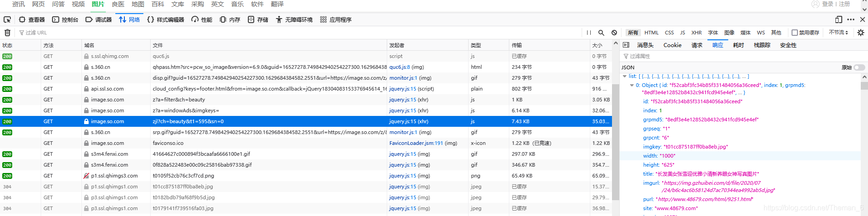Image resolution: width=868 pixels, height=216 pixels.
Task: Switch to the 请求 request tab
Action: (x=697, y=45)
